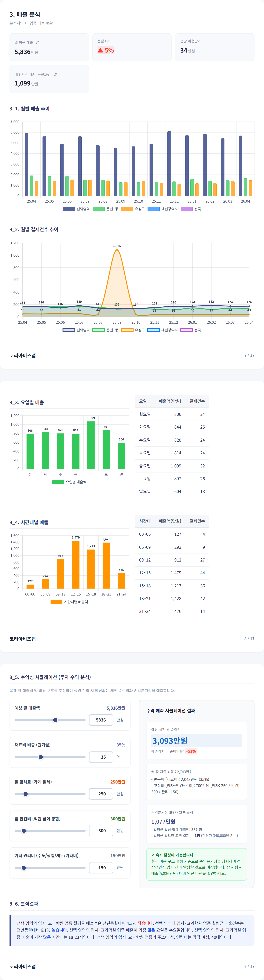Click the highlighted 높습니다 word in 분석결과
The width and height of the screenshot is (264, 980).
click(x=59, y=930)
